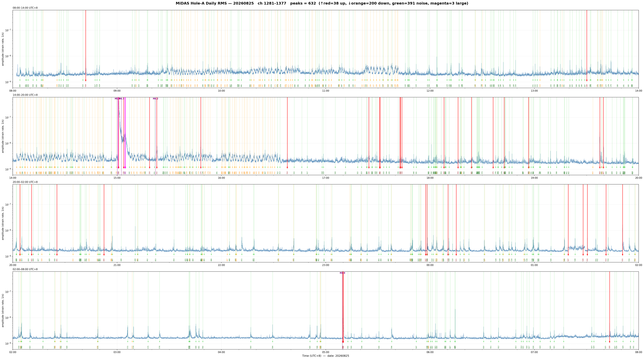Click the 19:00 time tick label

pos(534,178)
